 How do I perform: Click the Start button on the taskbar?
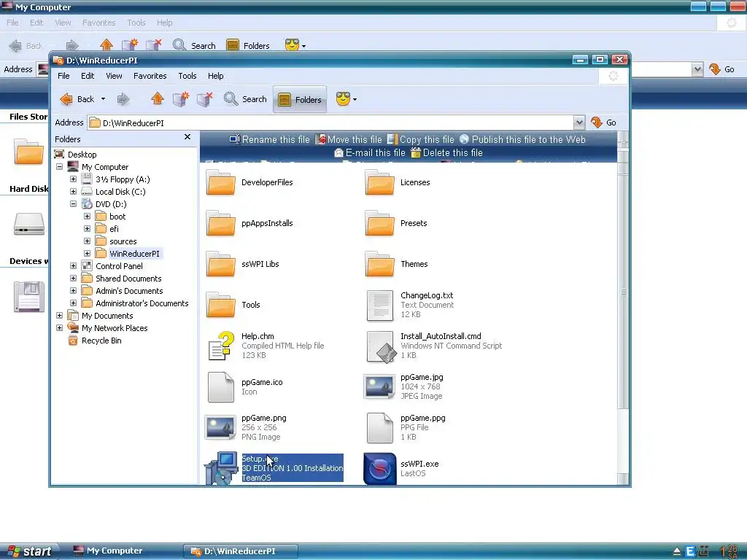click(29, 551)
